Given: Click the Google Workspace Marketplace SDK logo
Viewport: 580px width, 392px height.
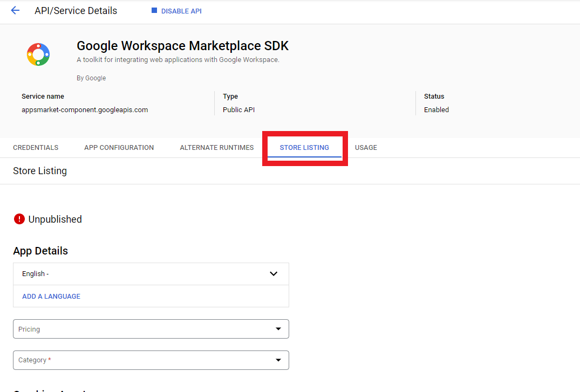Looking at the screenshot, I should [x=38, y=54].
